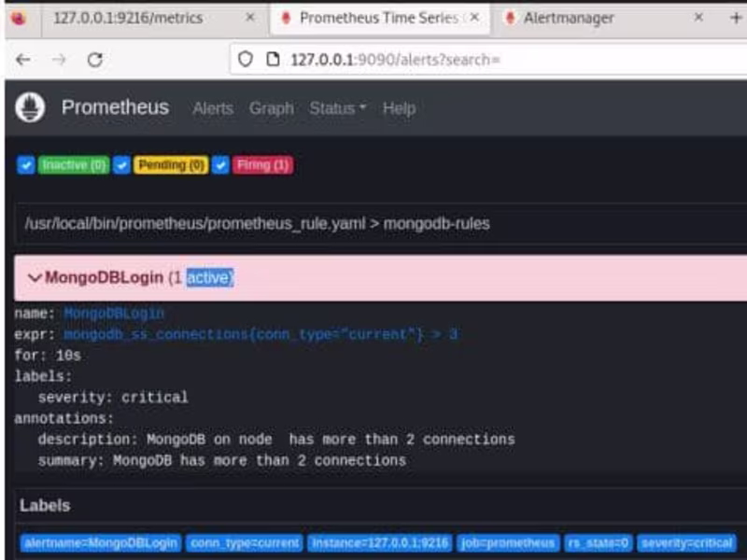Close the Prometheus Time Series tab
Screen dimensions: 747x560
tap(474, 18)
